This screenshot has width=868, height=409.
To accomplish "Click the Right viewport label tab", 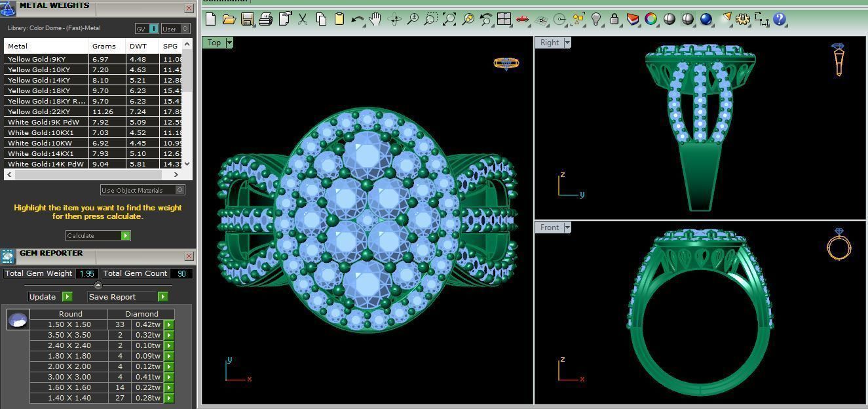I will (x=550, y=43).
